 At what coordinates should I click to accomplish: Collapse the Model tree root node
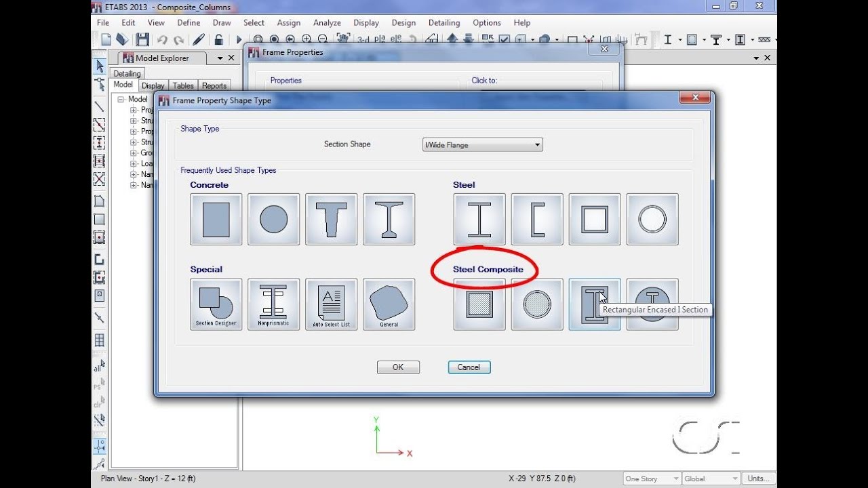[x=121, y=99]
